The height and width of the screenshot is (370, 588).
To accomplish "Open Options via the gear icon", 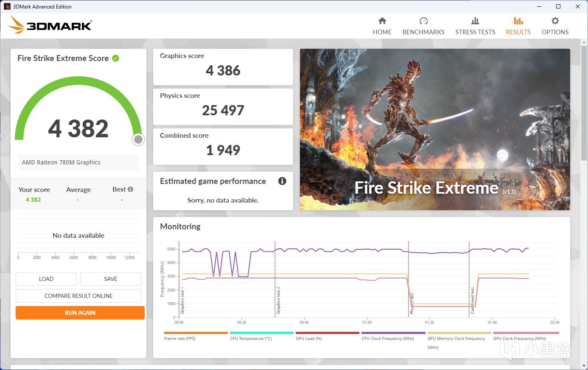I will [x=555, y=21].
